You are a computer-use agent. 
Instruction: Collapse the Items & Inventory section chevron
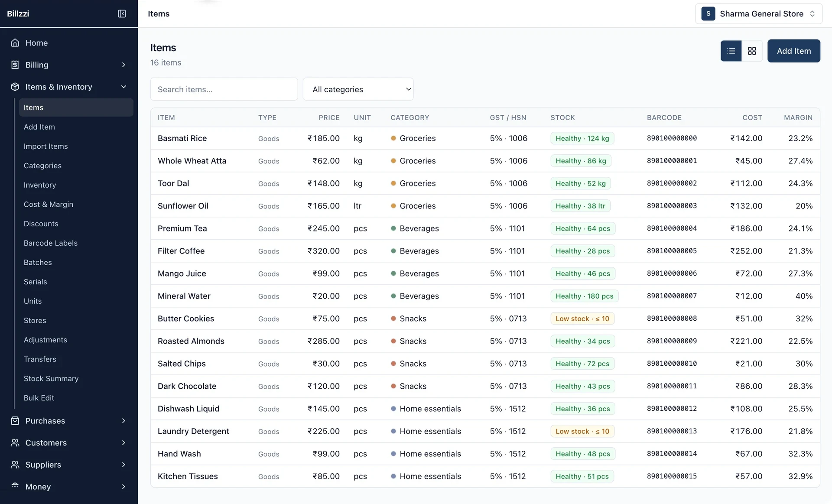click(123, 87)
